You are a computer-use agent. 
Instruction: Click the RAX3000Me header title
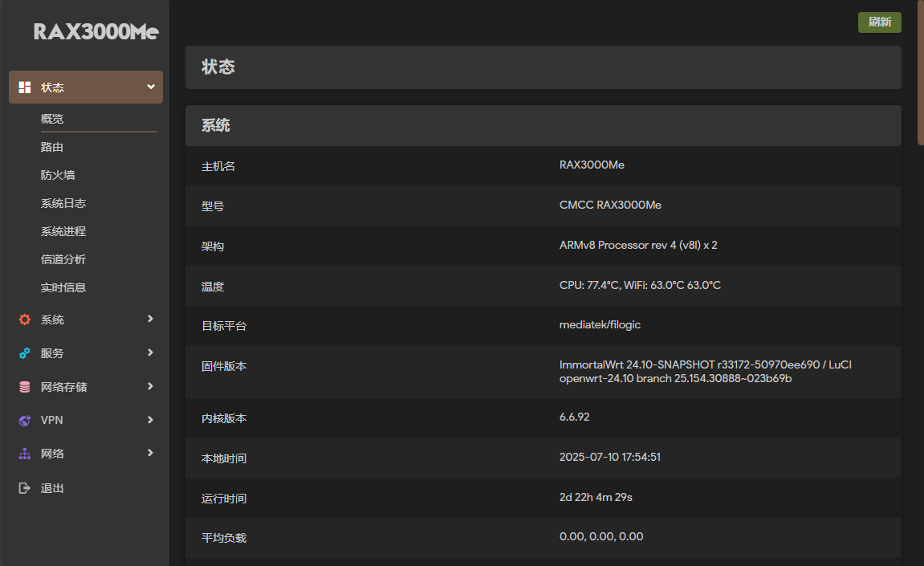point(96,31)
